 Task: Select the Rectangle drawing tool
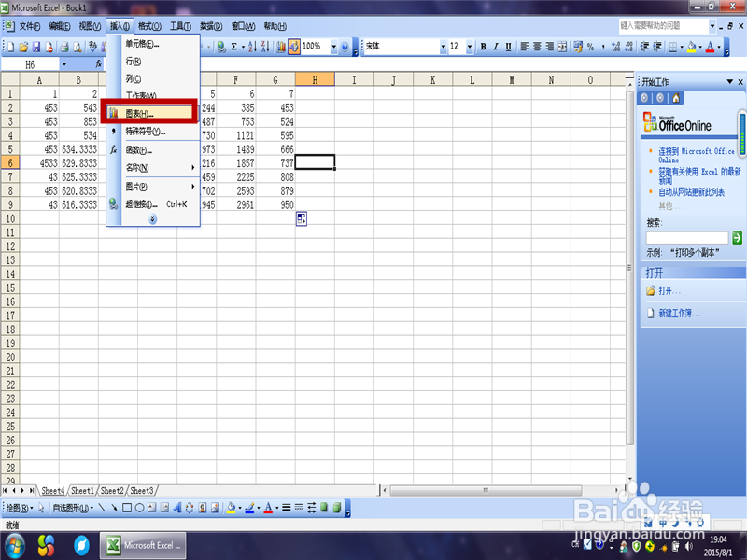point(127,508)
